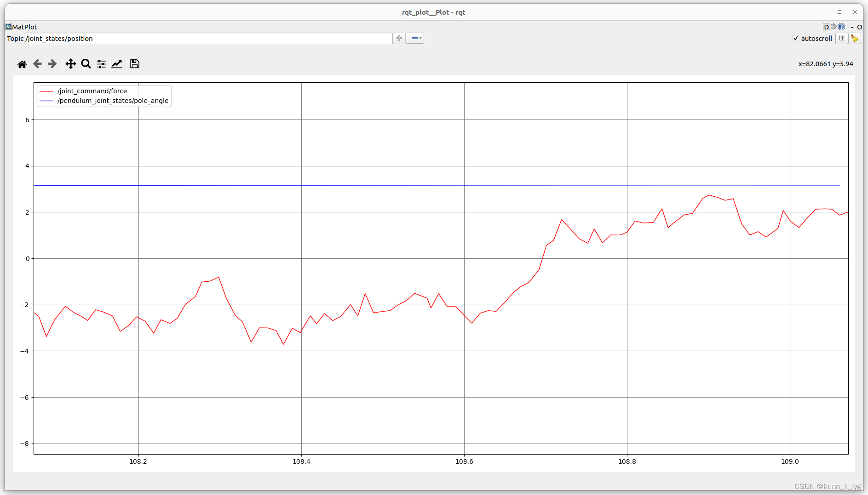Save the figure to file
This screenshot has width=868, height=495.
tap(135, 64)
